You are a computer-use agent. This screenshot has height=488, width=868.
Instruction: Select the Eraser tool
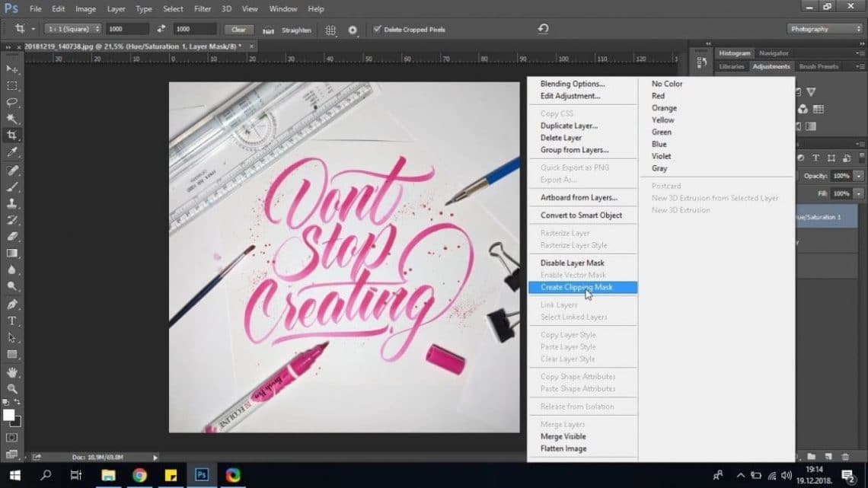tap(12, 237)
